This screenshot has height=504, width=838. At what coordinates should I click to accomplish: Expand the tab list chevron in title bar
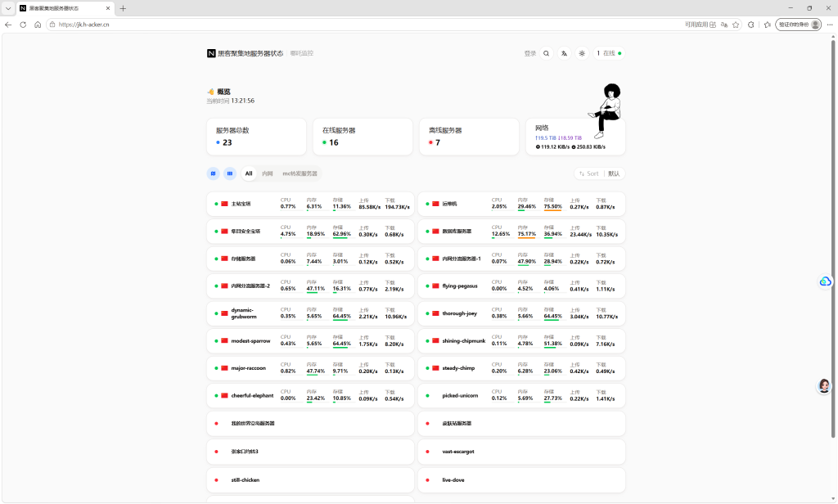8,8
